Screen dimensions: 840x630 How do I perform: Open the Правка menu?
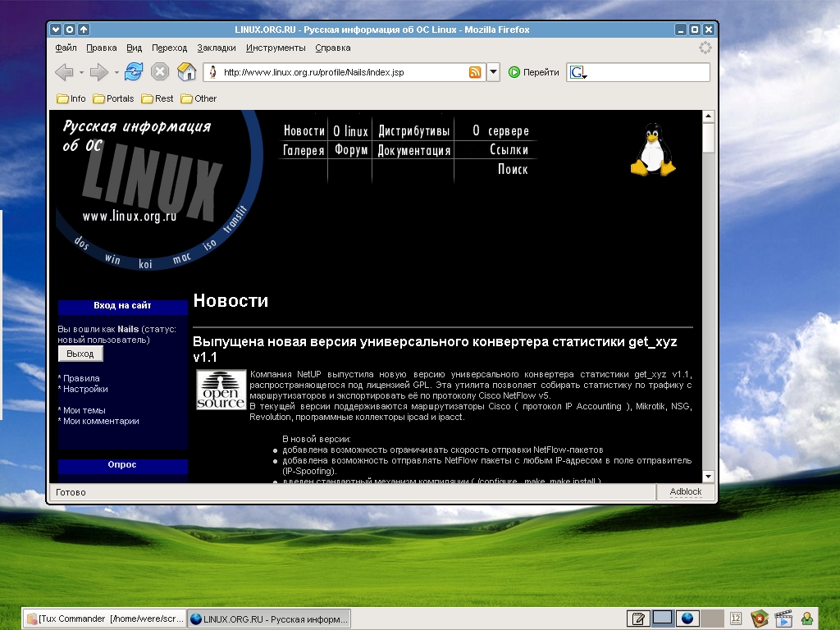click(101, 48)
